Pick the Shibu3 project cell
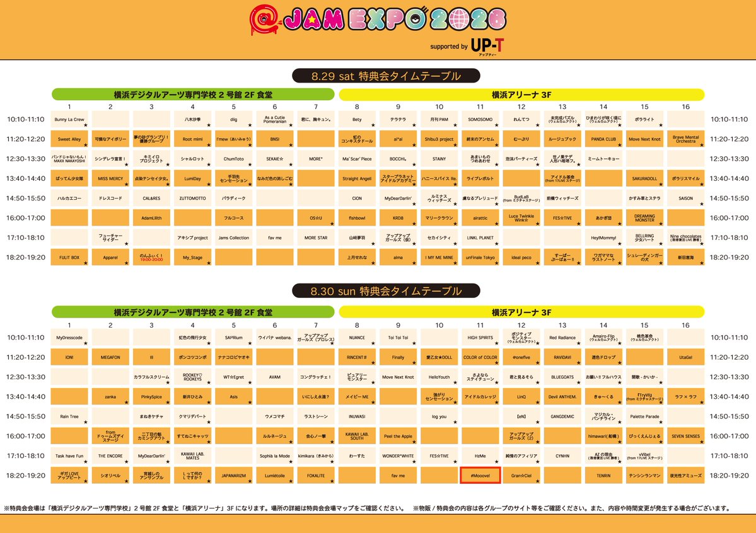 [x=439, y=139]
